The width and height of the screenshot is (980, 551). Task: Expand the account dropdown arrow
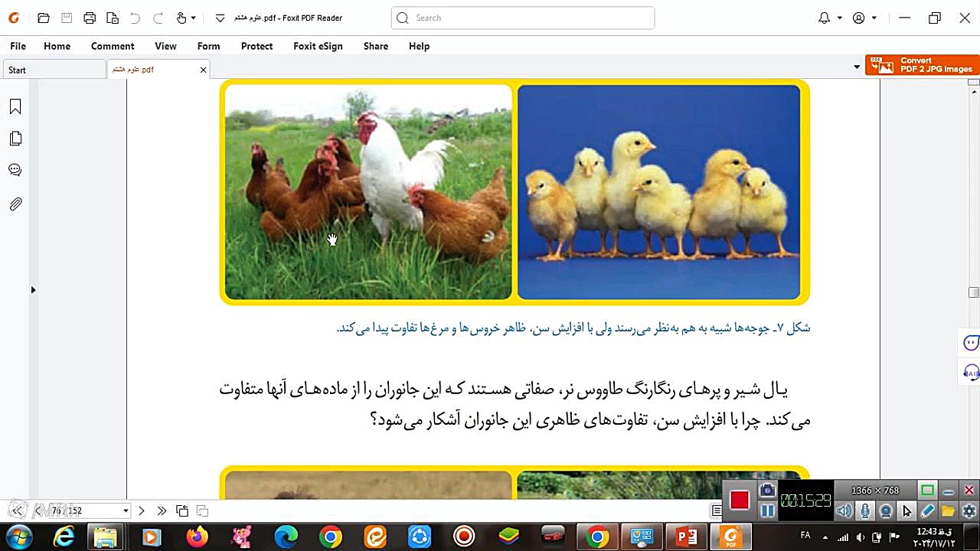874,18
